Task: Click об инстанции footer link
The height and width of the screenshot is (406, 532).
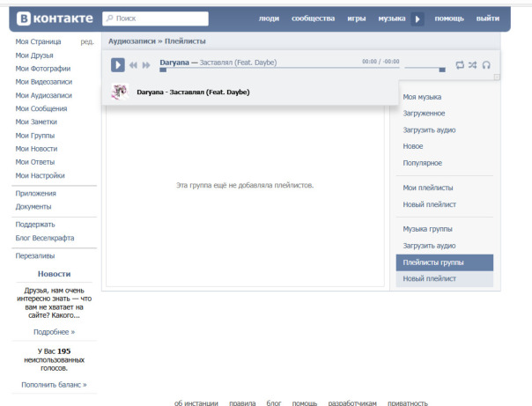Action: click(x=196, y=402)
